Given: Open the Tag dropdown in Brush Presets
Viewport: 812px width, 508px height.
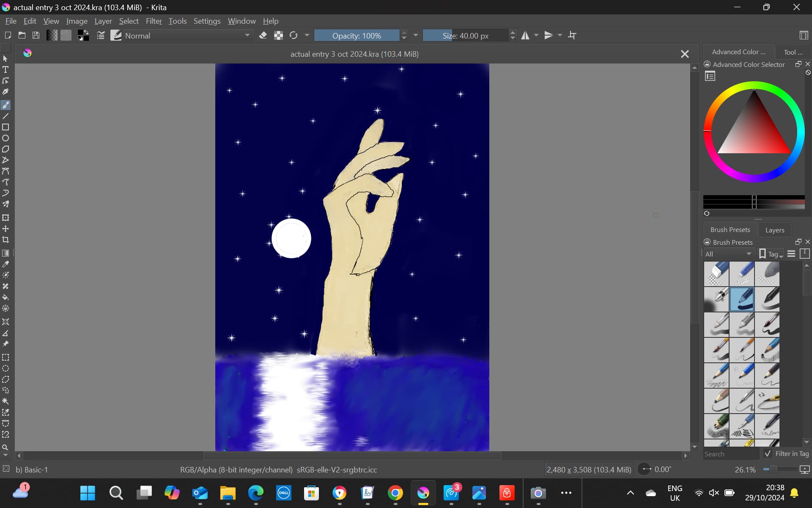Looking at the screenshot, I should point(771,254).
